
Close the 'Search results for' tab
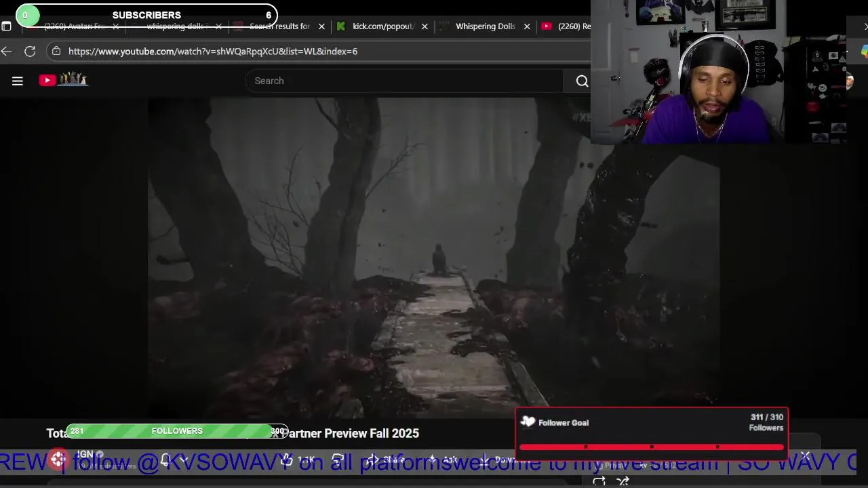tap(321, 26)
